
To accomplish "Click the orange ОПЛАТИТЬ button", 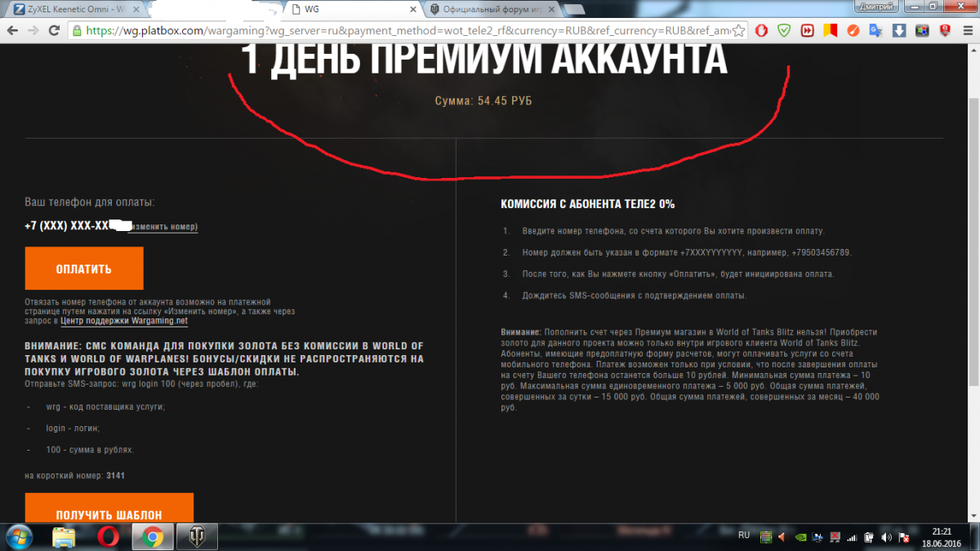I will point(84,269).
